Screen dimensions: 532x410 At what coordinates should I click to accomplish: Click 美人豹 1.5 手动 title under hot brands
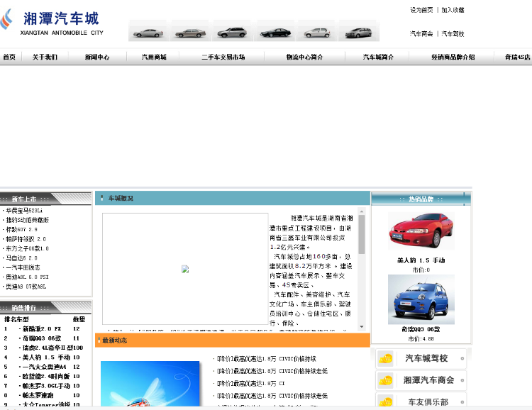[421, 260]
